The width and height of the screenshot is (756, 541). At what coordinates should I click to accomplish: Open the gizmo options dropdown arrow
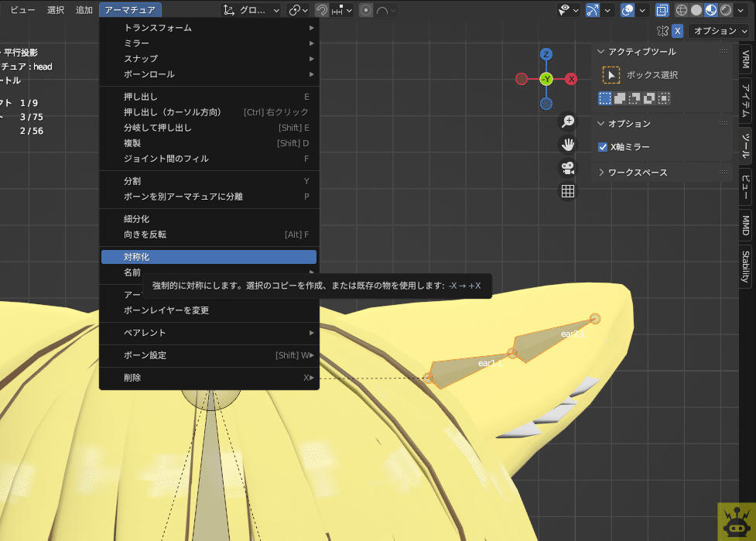[607, 10]
